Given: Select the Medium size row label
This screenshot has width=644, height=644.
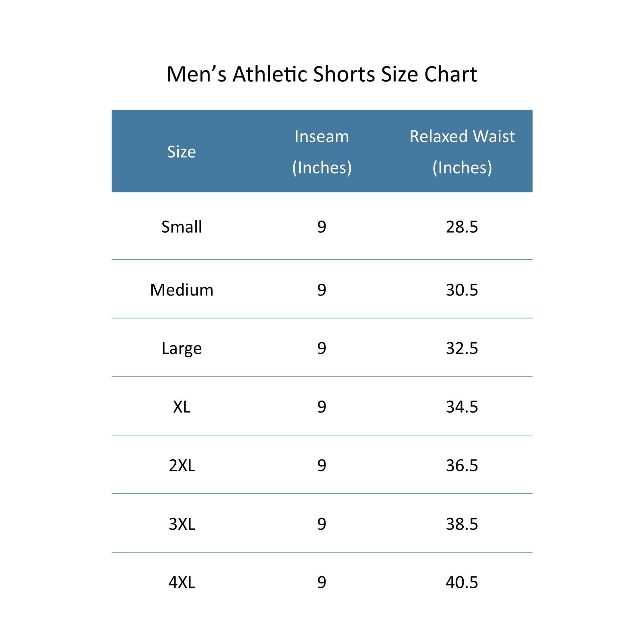Looking at the screenshot, I should 182,290.
